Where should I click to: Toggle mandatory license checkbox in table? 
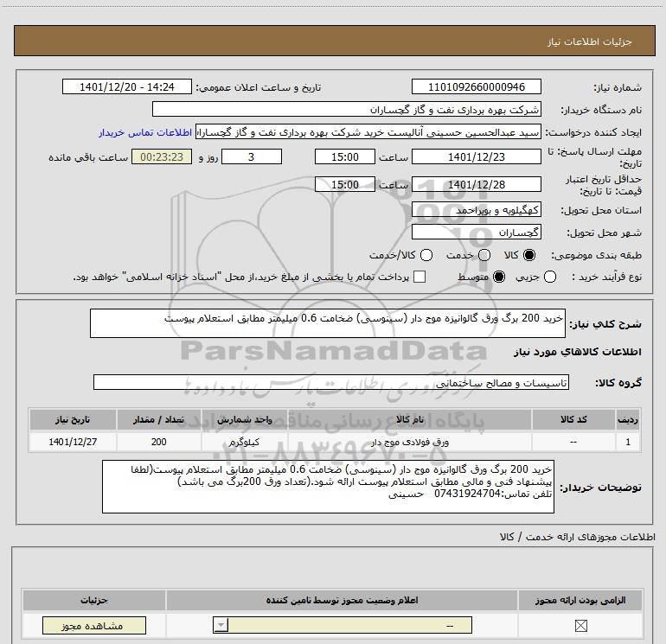(x=580, y=625)
